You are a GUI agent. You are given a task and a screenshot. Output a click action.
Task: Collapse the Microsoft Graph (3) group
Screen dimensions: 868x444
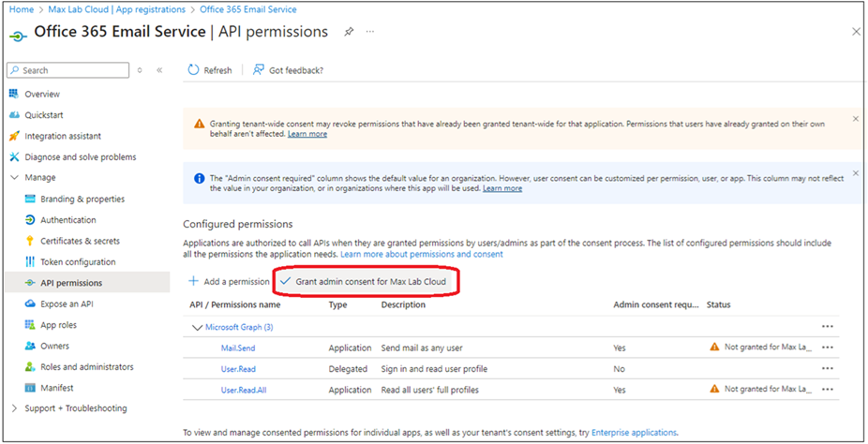[x=197, y=327]
